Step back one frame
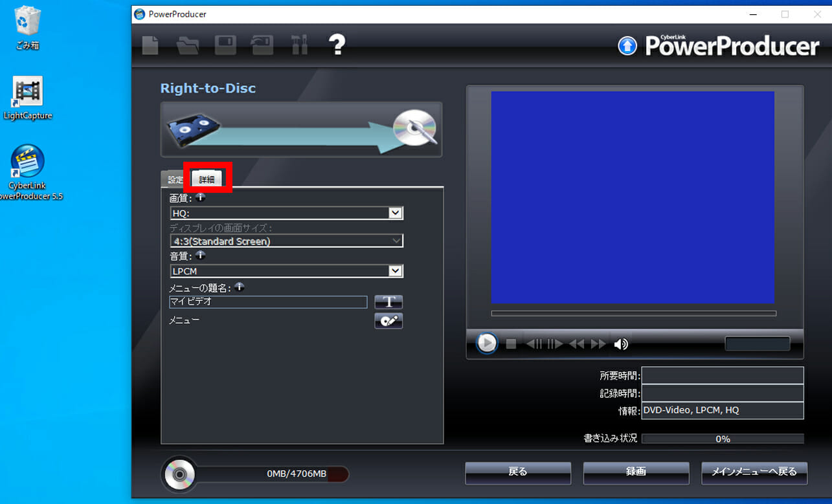 pyautogui.click(x=534, y=344)
